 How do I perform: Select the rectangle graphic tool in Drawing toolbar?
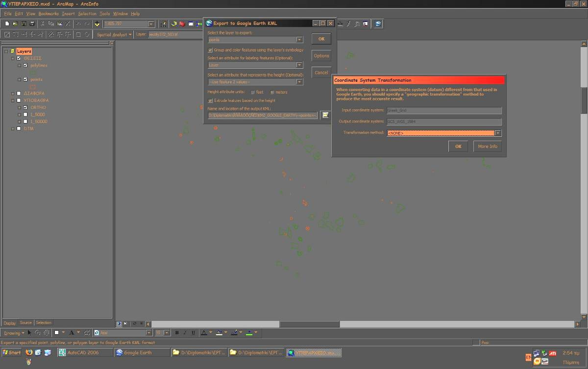(57, 333)
